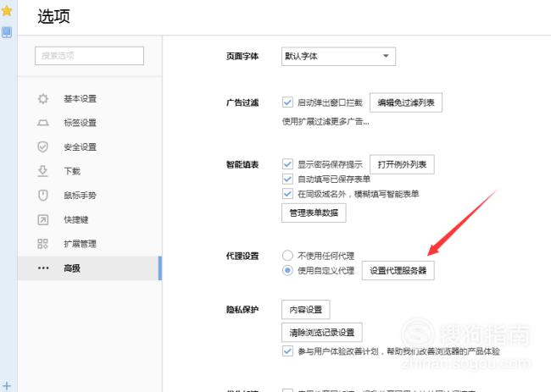The image size is (551, 392).
Task: Click 设置代理服务器 button
Action: (x=398, y=271)
